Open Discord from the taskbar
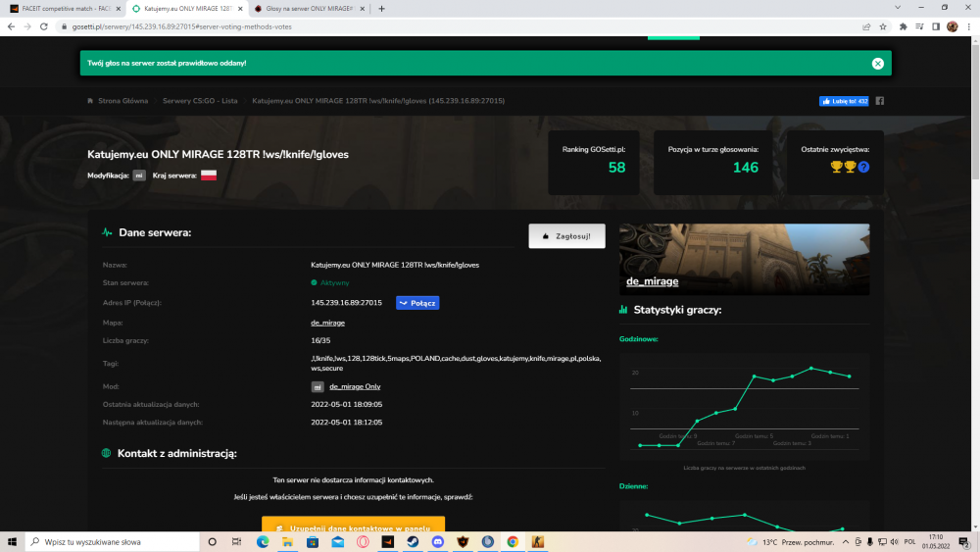Image resolution: width=980 pixels, height=552 pixels. [437, 542]
